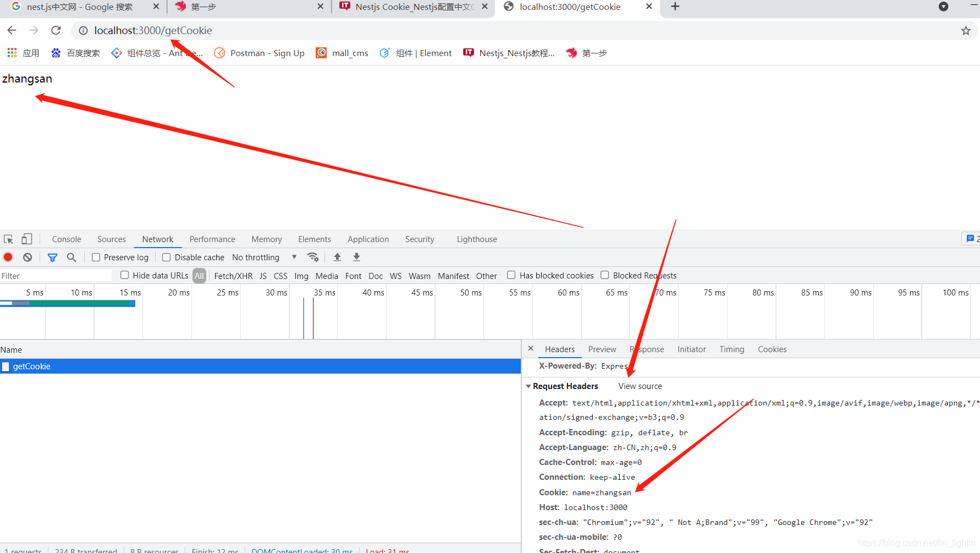
Task: Bookmark this page with the star icon
Action: 966,31
